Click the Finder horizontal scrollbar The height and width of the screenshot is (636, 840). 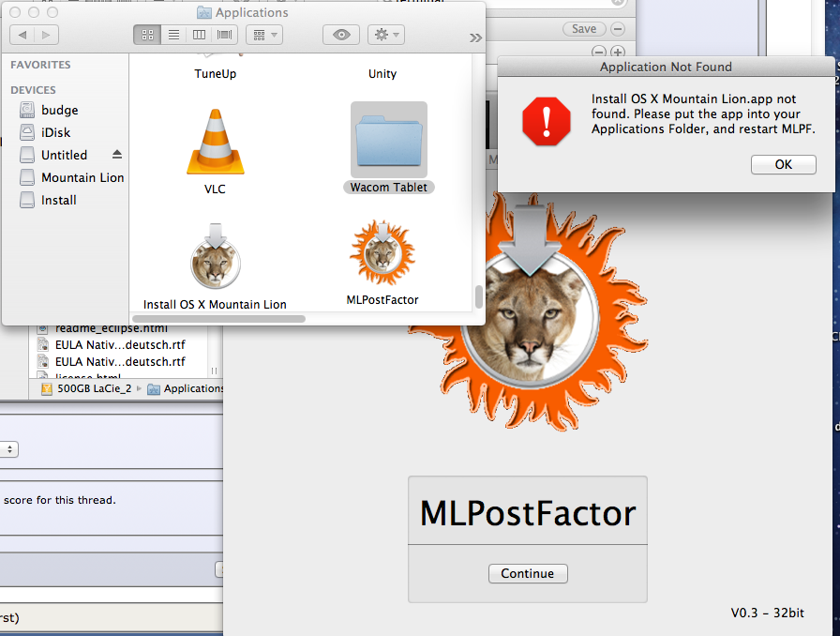point(218,319)
